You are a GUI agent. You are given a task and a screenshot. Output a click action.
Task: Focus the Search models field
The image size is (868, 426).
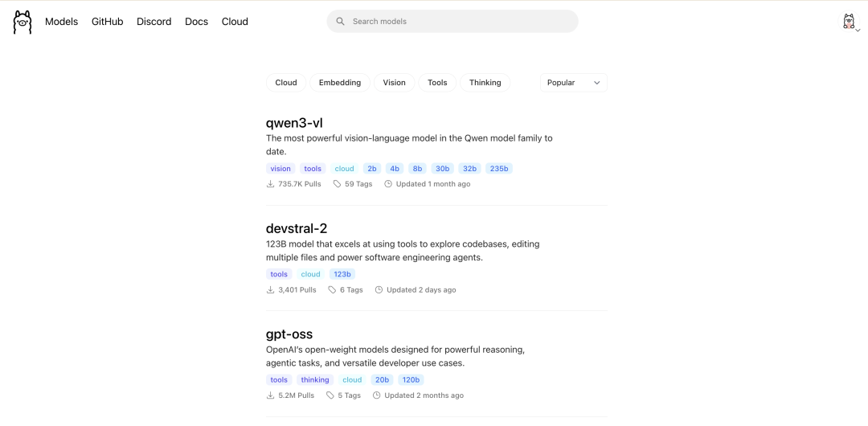[x=452, y=22]
